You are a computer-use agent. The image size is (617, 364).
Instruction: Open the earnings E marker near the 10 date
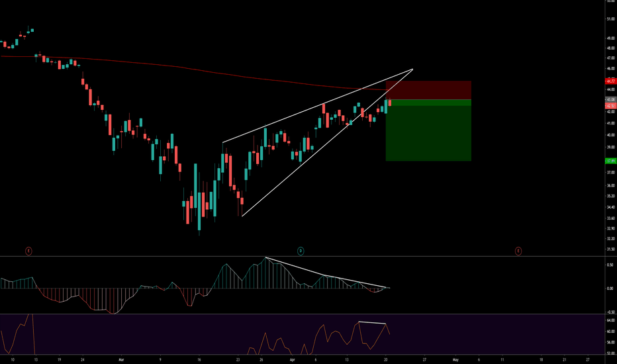coord(28,251)
